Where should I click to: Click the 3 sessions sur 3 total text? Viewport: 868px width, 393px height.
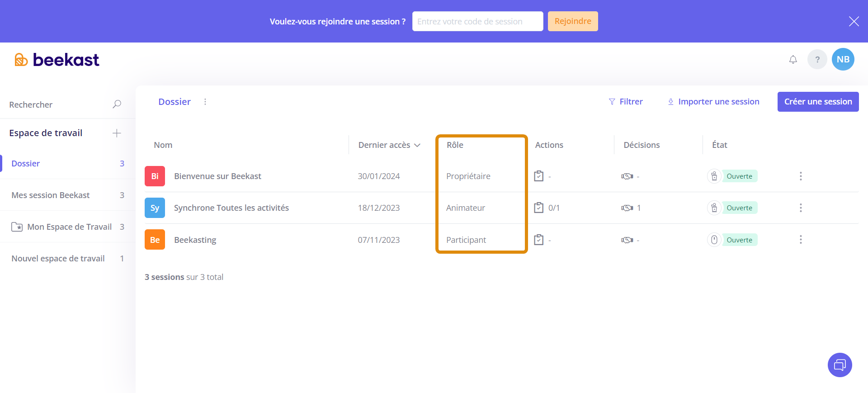(x=184, y=277)
